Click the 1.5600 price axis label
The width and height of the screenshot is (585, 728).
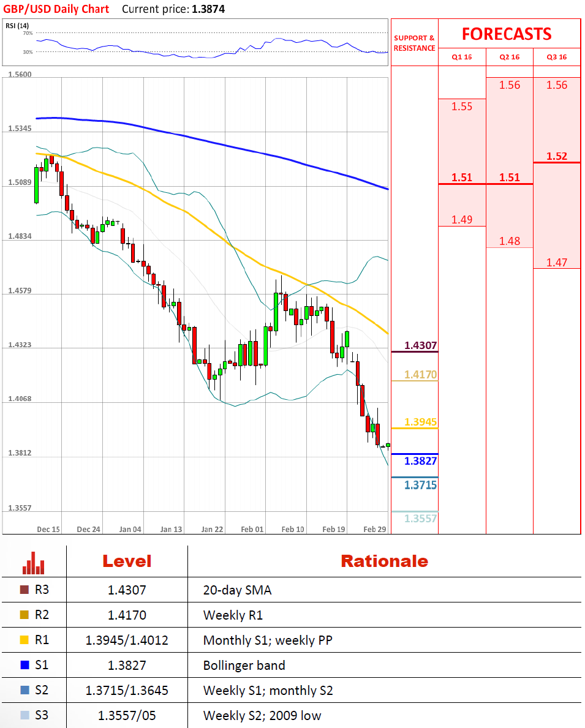(20, 74)
